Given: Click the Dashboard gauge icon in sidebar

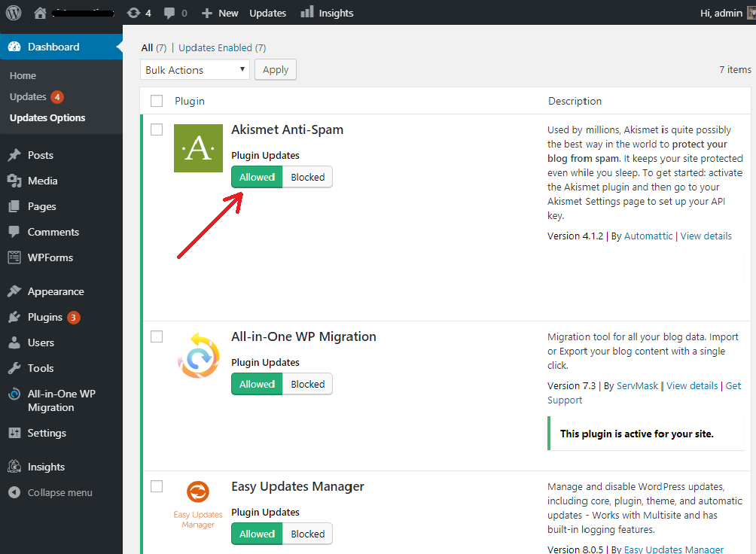Looking at the screenshot, I should 14,47.
